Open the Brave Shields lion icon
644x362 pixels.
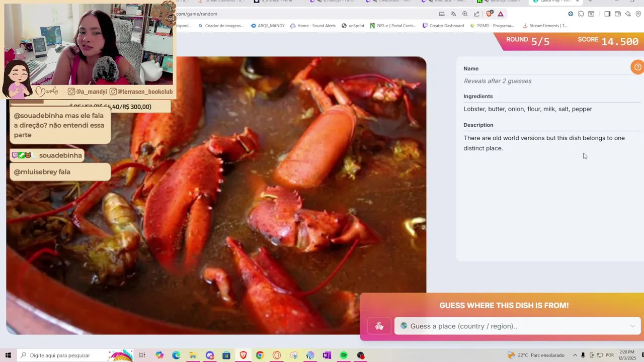point(489,14)
